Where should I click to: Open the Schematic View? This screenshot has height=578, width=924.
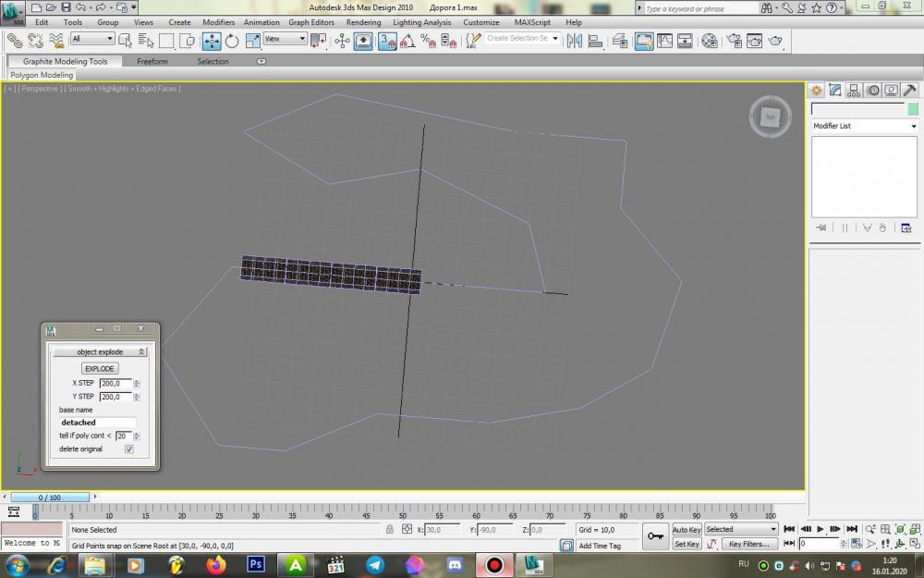click(x=685, y=41)
